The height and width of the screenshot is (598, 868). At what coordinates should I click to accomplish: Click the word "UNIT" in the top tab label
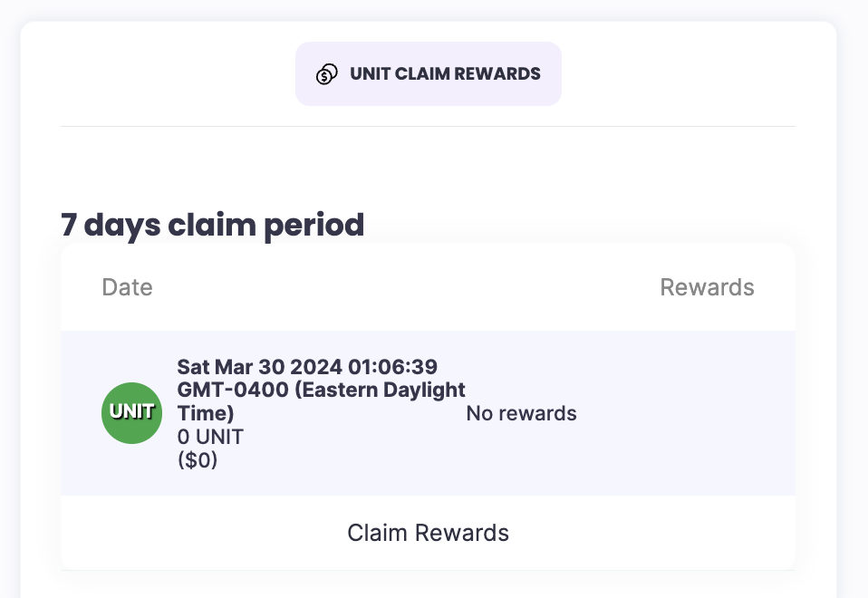point(370,74)
